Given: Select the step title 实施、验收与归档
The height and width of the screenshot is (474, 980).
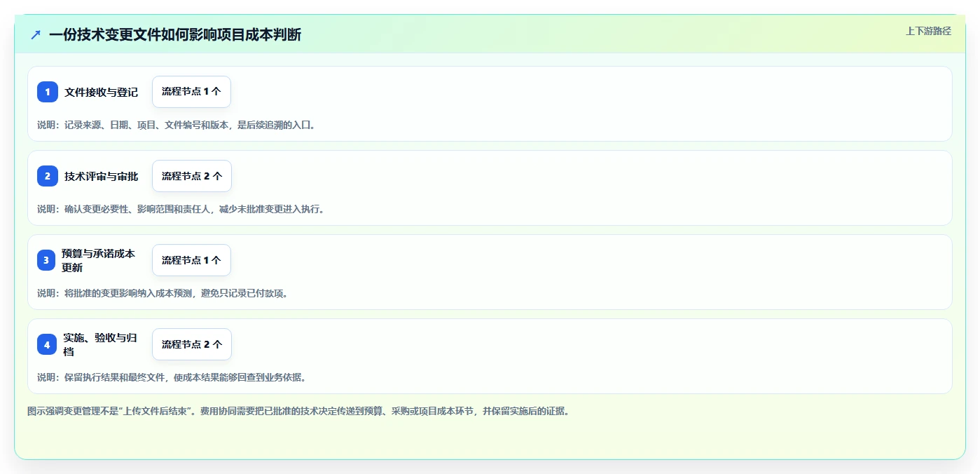Looking at the screenshot, I should click(x=100, y=344).
